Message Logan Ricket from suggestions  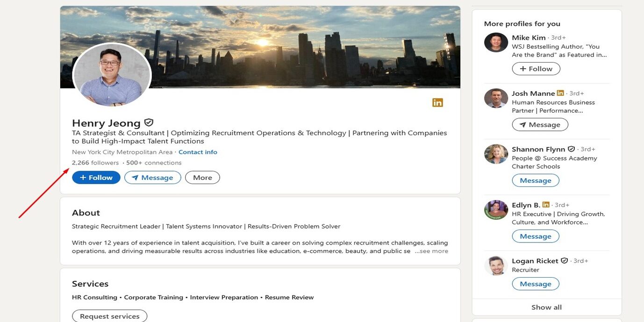[x=536, y=284]
